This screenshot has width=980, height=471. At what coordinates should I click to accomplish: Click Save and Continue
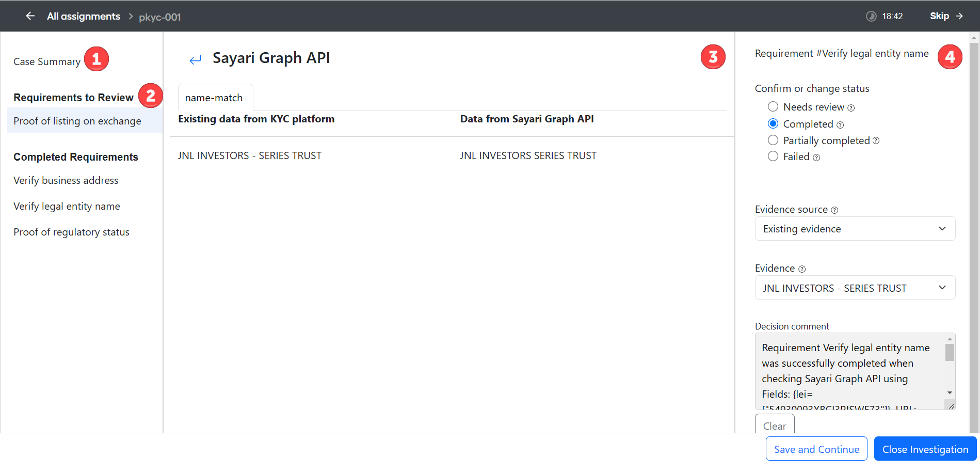click(816, 449)
